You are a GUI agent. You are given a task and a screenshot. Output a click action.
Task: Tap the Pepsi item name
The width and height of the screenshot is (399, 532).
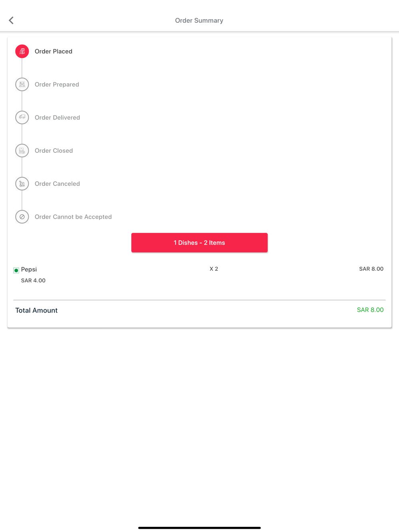[29, 270]
